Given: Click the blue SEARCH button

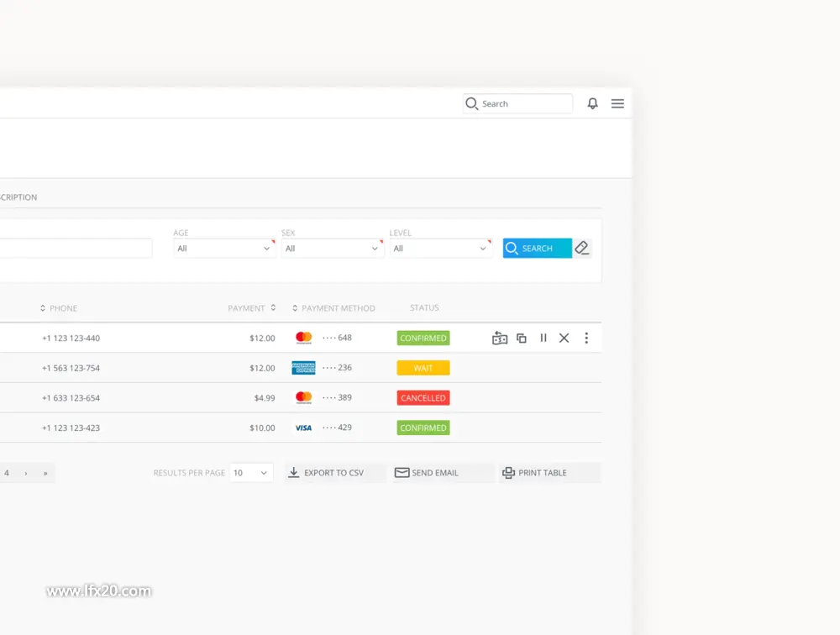Looking at the screenshot, I should point(538,248).
